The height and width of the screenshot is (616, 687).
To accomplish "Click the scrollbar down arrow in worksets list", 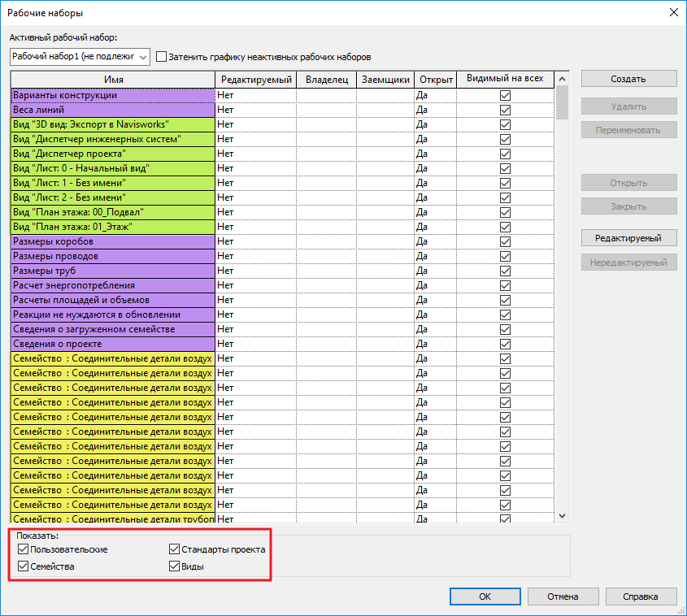I will [562, 516].
